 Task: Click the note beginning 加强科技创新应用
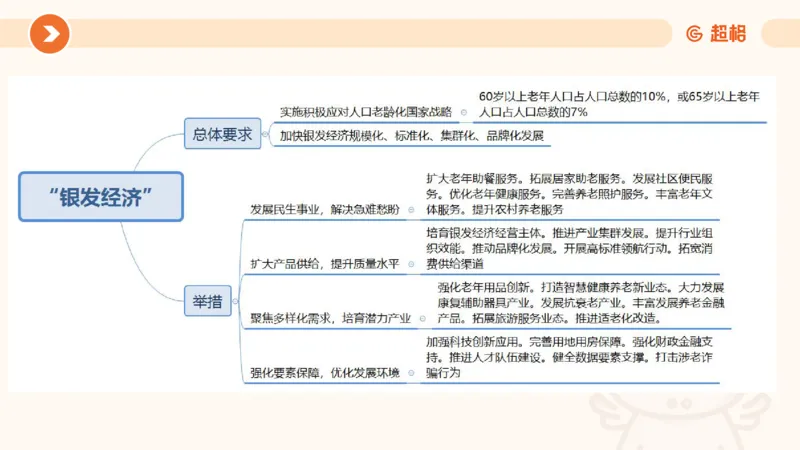click(x=569, y=357)
